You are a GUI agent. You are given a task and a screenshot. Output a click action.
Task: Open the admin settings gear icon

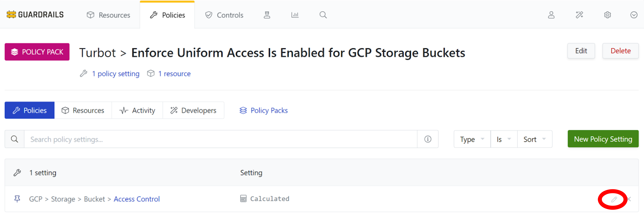click(607, 15)
